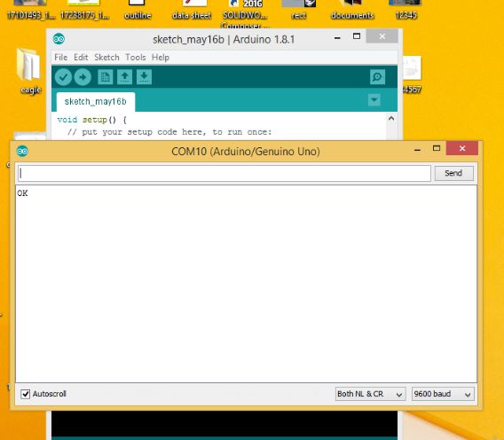Select the sketch_may16b tab
The width and height of the screenshot is (504, 440).
click(96, 102)
